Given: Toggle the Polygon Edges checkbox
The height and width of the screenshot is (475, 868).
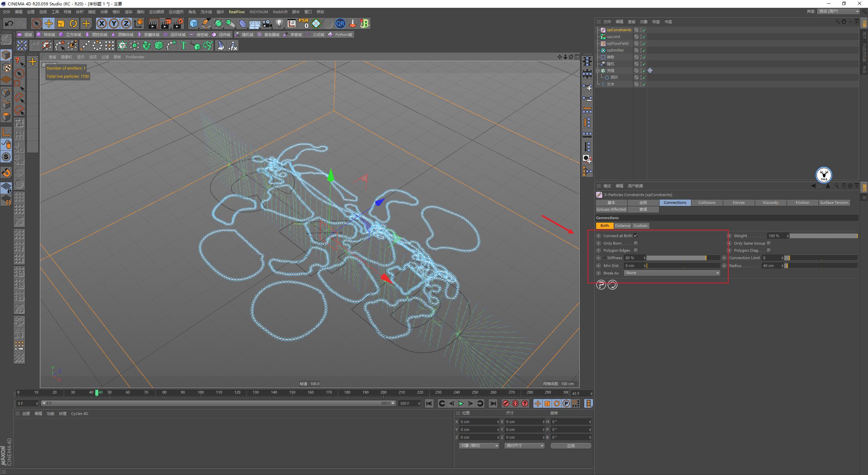Looking at the screenshot, I should click(x=636, y=250).
